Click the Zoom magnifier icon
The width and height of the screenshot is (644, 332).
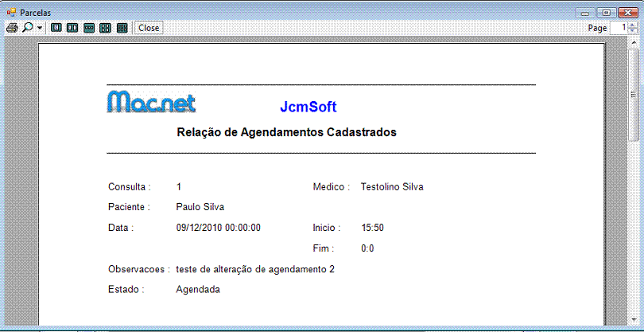pos(28,28)
